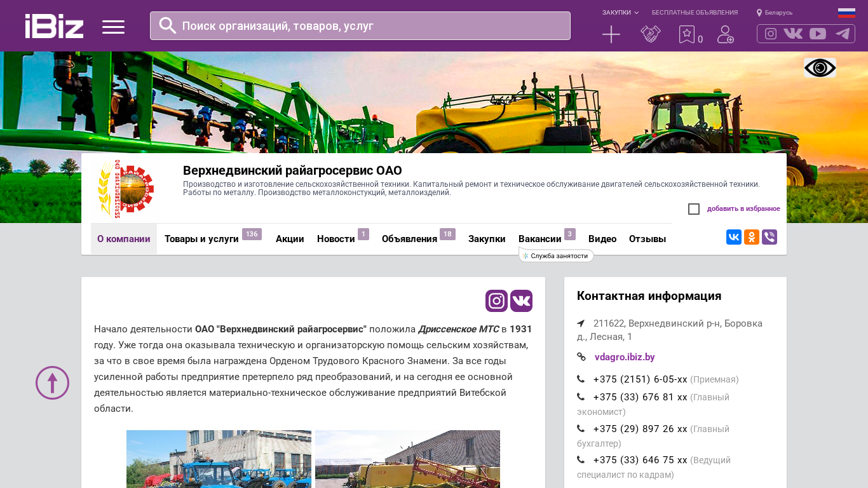Share company page via Viber
This screenshot has height=488, width=868.
770,237
